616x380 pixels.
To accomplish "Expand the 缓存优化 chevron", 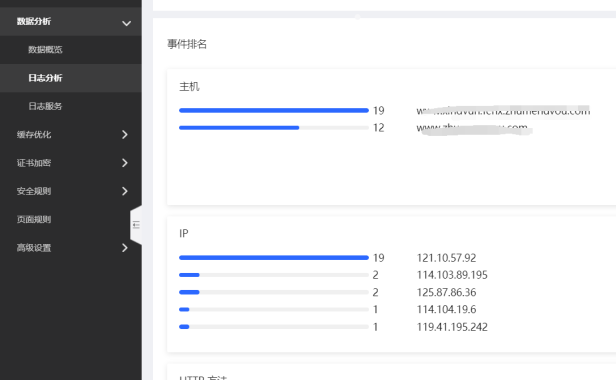I will tap(125, 135).
